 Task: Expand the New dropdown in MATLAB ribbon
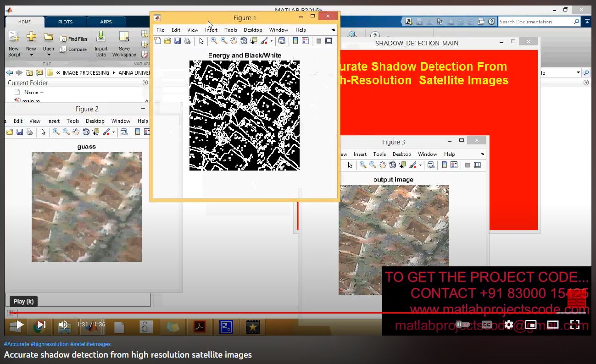31,55
